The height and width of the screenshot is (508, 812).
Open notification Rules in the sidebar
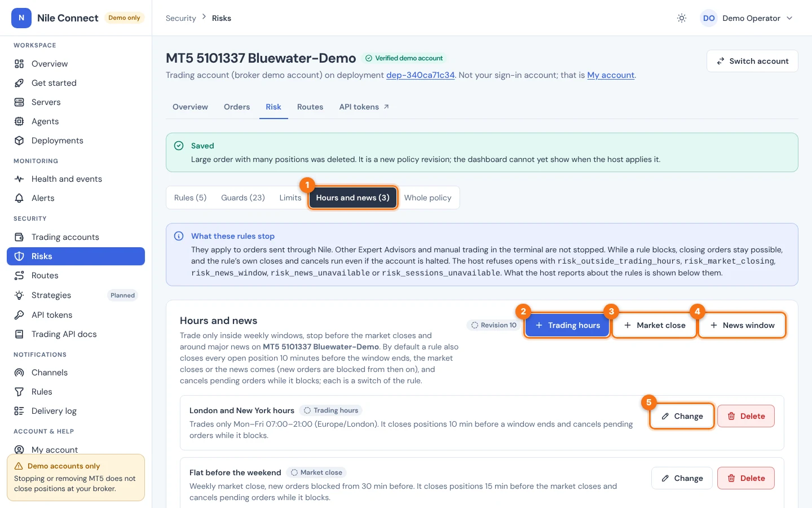[x=76, y=392]
